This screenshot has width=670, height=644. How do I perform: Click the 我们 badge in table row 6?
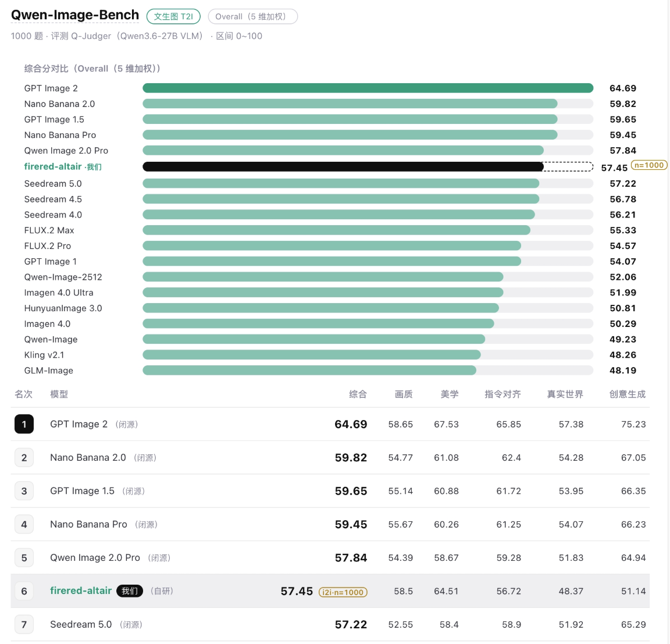click(130, 591)
